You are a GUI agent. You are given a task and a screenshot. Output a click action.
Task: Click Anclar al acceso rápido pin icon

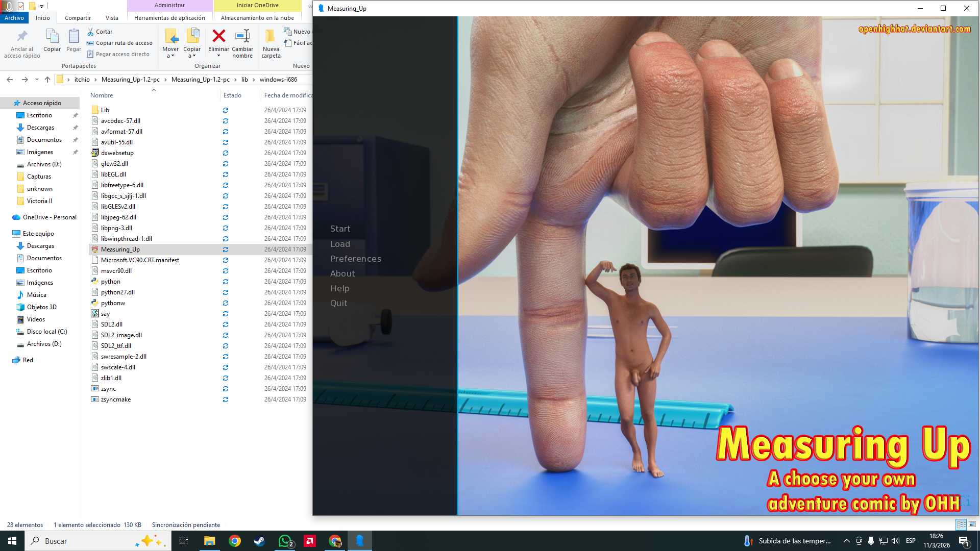click(22, 36)
